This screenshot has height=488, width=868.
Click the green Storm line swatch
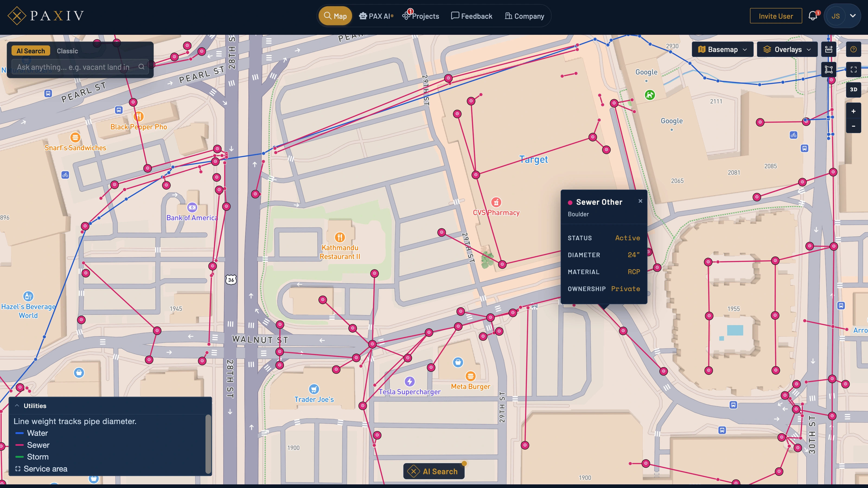(20, 457)
